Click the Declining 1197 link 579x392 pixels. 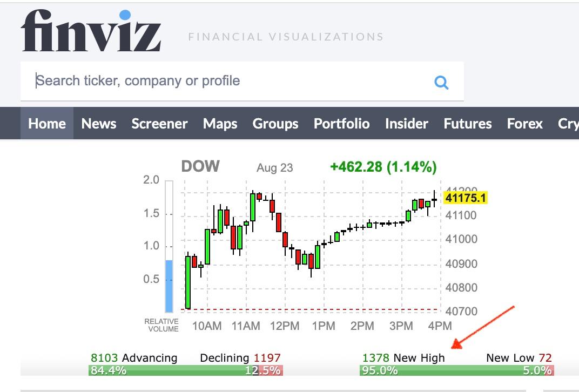click(240, 357)
